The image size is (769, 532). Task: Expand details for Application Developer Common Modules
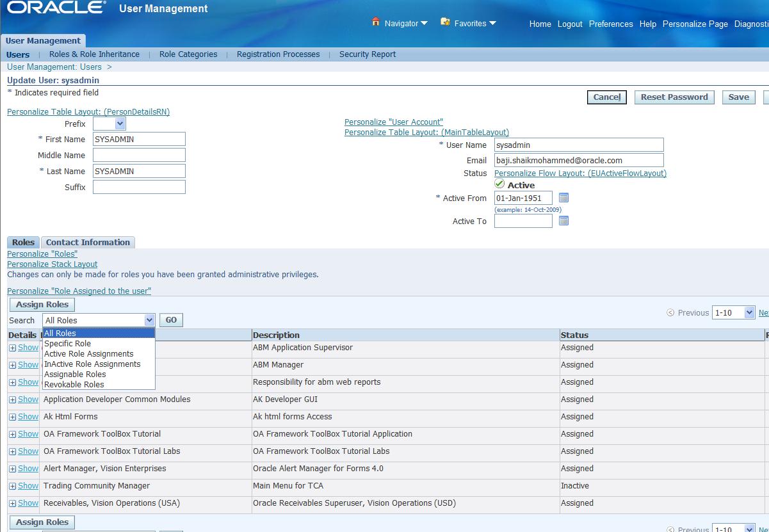pyautogui.click(x=13, y=399)
